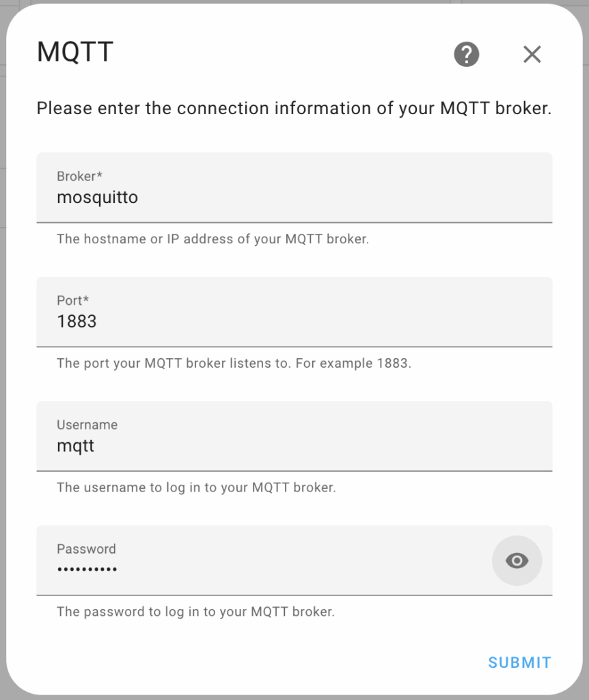The image size is (589, 700).
Task: Click the Username field label
Action: (x=87, y=425)
